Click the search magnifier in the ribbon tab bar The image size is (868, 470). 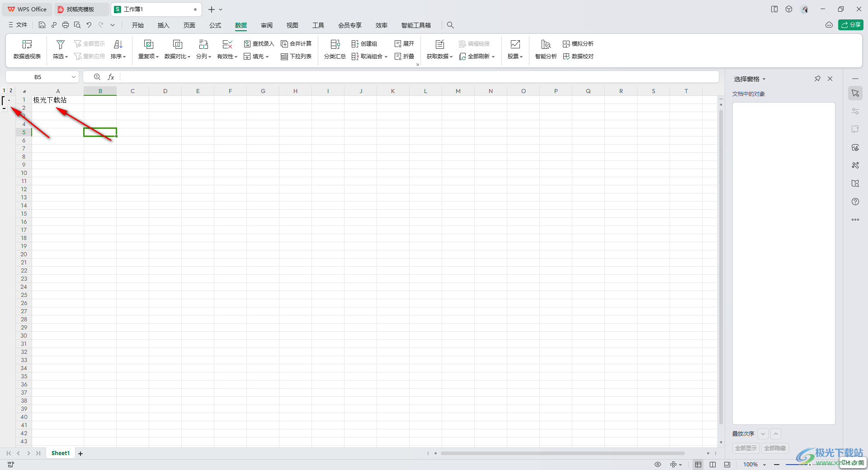[450, 25]
